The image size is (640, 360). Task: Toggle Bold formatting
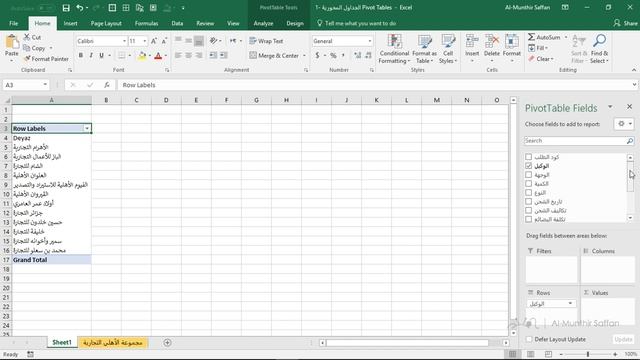[81, 55]
